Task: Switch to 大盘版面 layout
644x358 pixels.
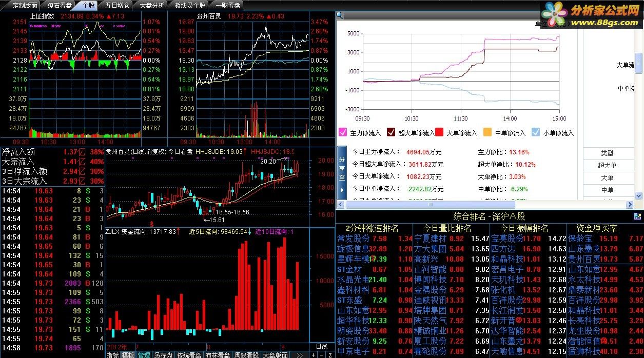Action: tap(276, 354)
